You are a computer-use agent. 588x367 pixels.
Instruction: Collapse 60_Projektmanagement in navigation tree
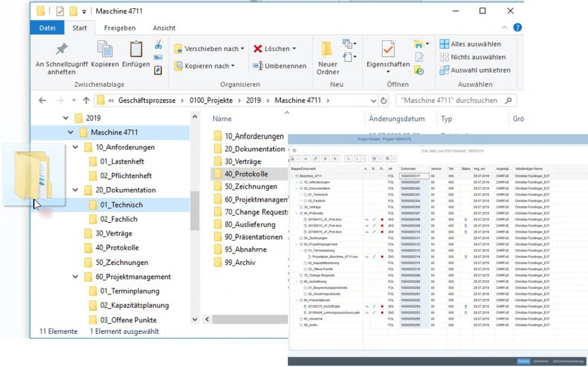[x=75, y=277]
